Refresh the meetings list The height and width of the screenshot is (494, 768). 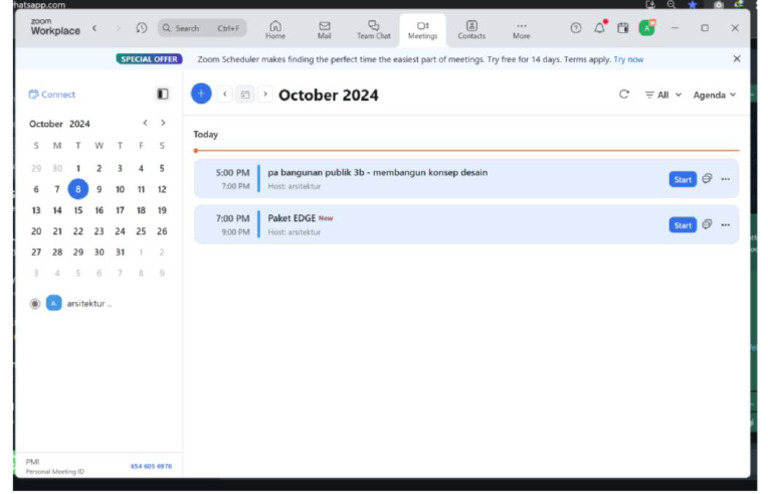(x=624, y=94)
